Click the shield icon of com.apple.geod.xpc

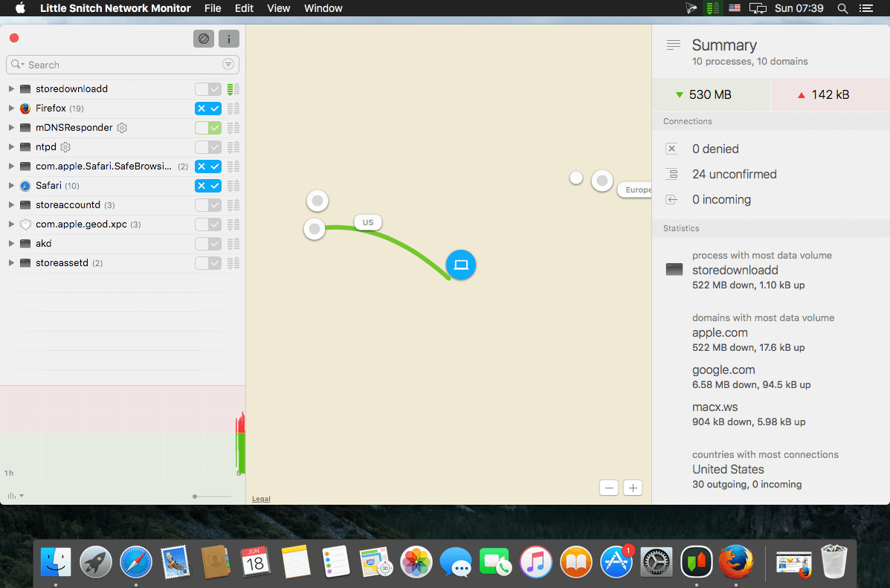pyautogui.click(x=25, y=224)
